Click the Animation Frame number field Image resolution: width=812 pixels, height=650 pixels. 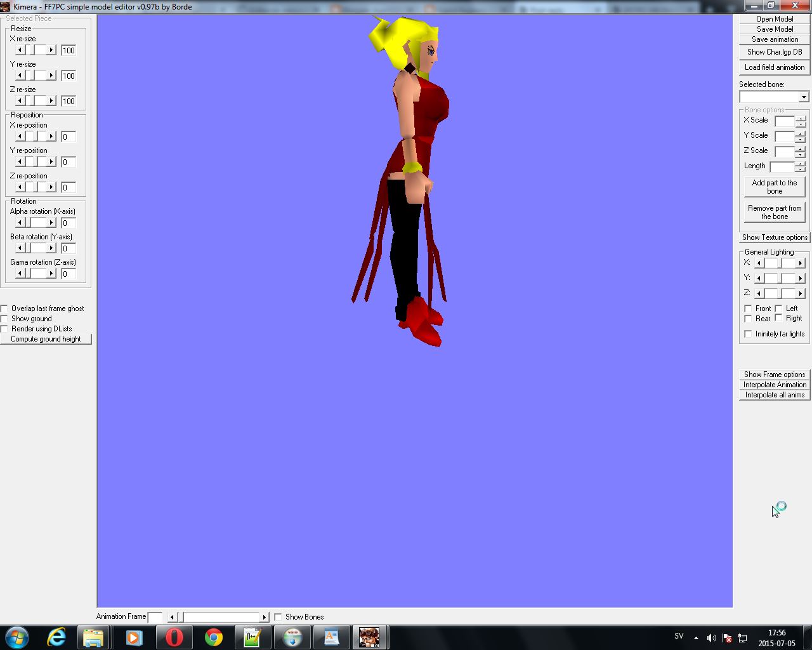(x=155, y=617)
